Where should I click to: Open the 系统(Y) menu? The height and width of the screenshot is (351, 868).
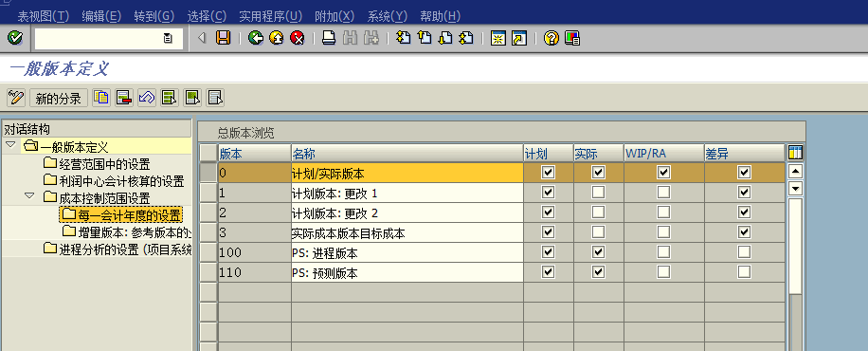[x=387, y=17]
